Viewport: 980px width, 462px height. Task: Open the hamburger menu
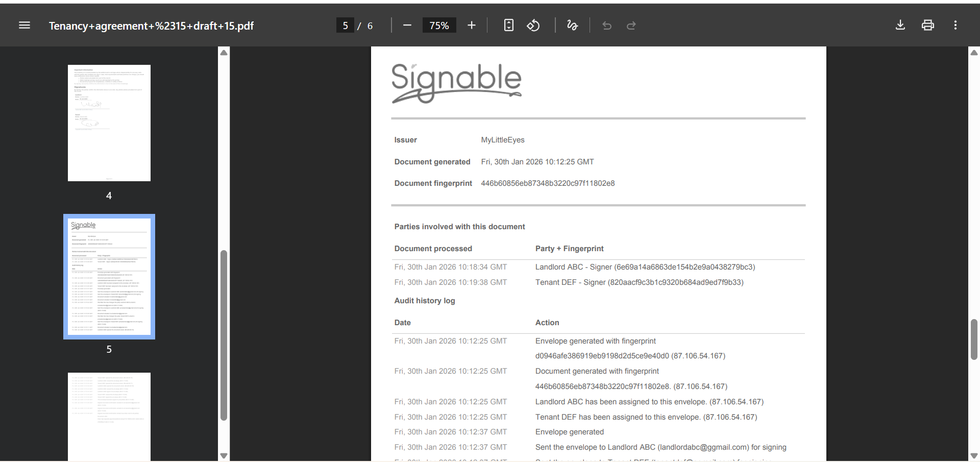pos(24,25)
